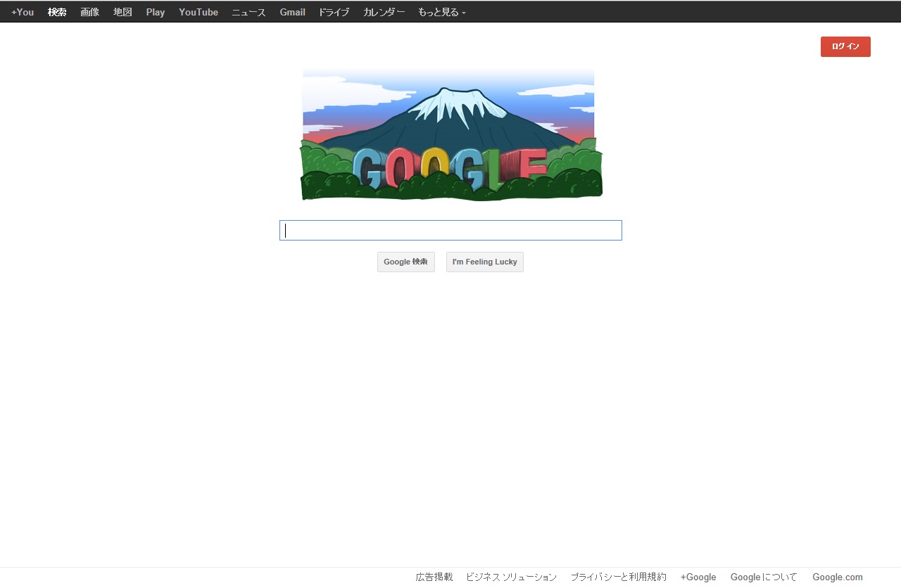The image size is (901, 588).
Task: Click 広告掲載 footer link
Action: [x=434, y=577]
